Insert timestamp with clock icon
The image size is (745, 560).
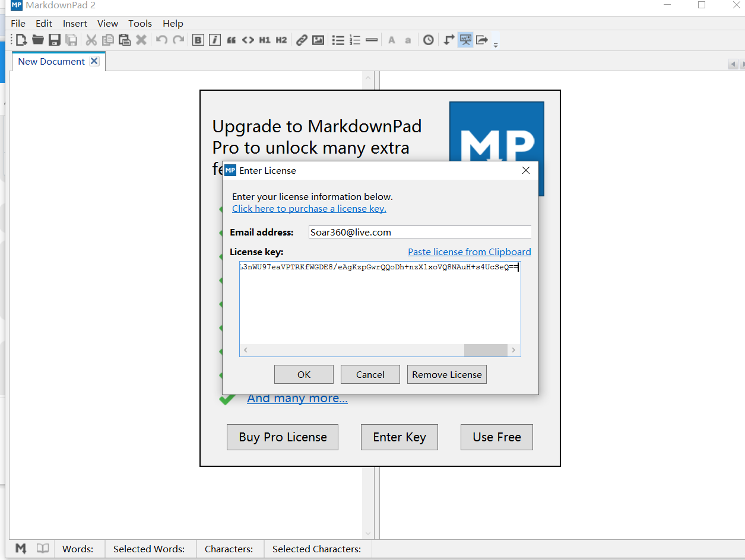(429, 40)
